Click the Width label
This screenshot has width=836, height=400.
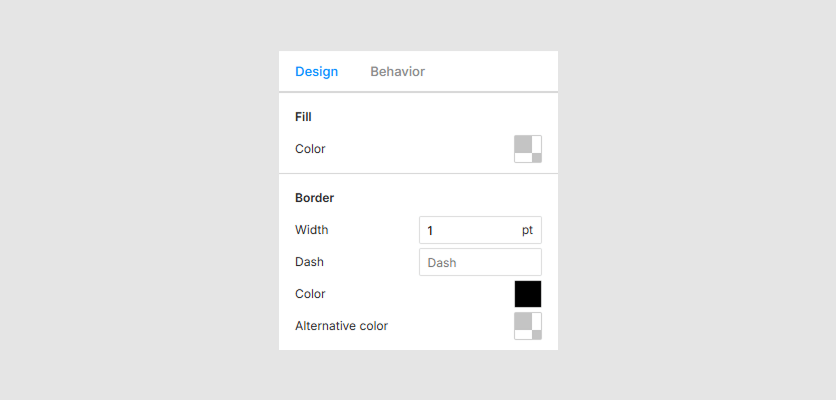311,230
